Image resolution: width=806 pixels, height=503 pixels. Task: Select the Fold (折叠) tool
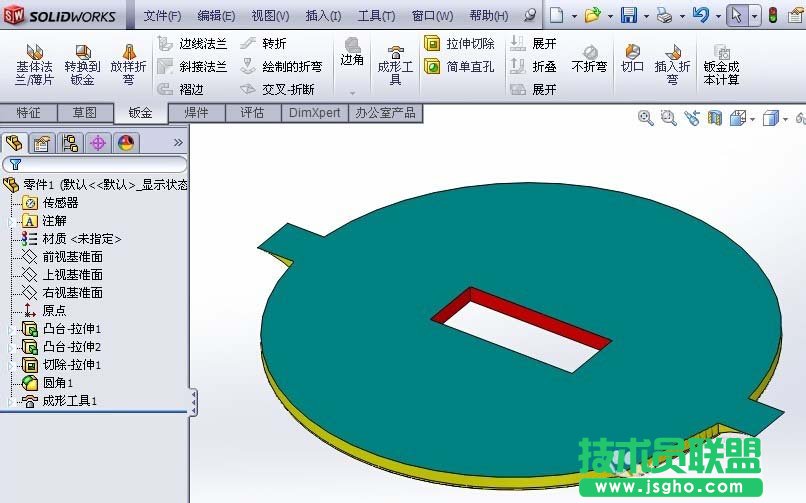(533, 66)
